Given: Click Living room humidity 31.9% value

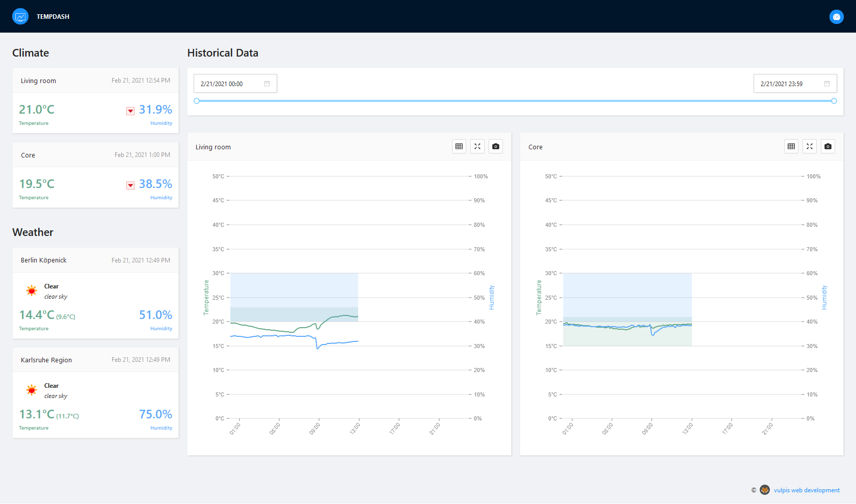Looking at the screenshot, I should pyautogui.click(x=155, y=110).
